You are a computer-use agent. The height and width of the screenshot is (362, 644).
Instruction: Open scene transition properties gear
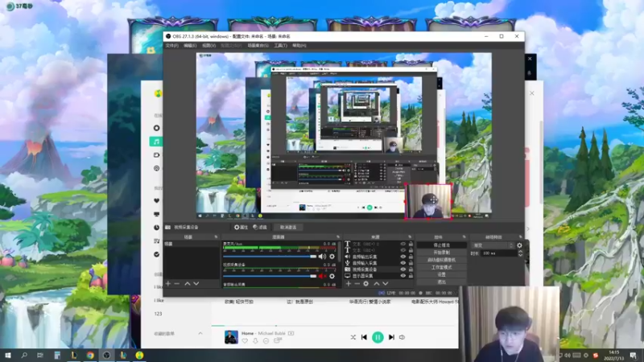pos(519,245)
